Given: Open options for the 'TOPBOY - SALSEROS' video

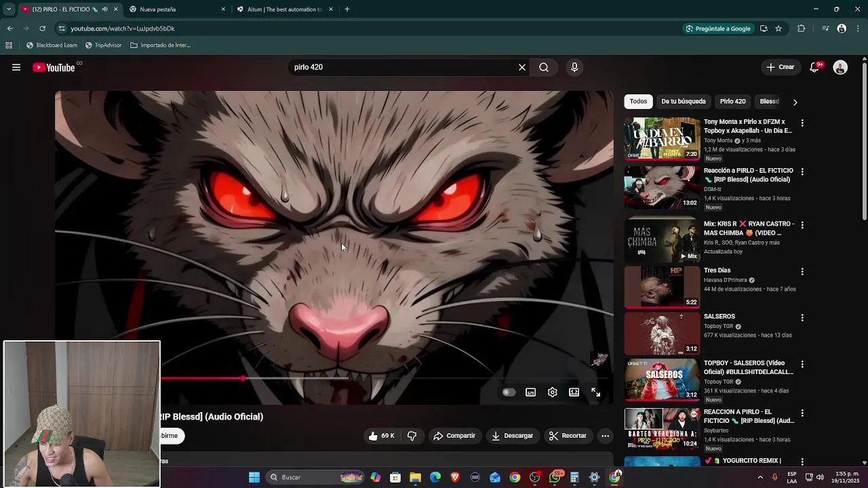Looking at the screenshot, I should pos(802,364).
